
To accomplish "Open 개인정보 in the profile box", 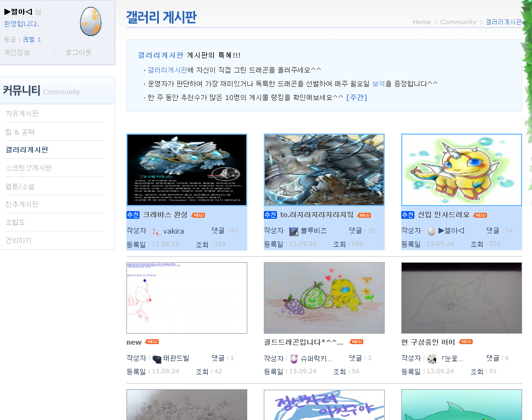I will (x=17, y=53).
